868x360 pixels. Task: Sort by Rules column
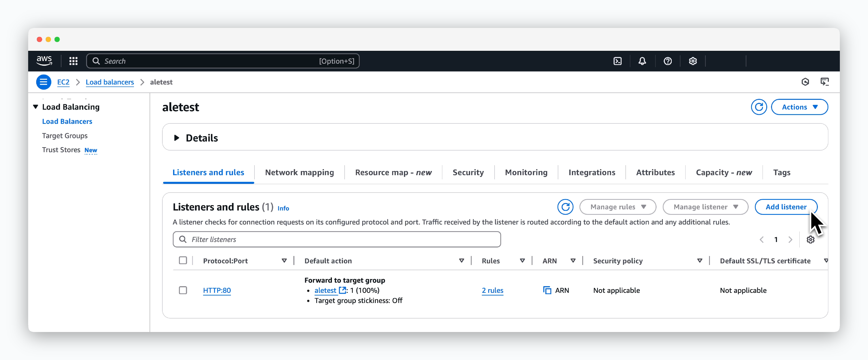[522, 261]
